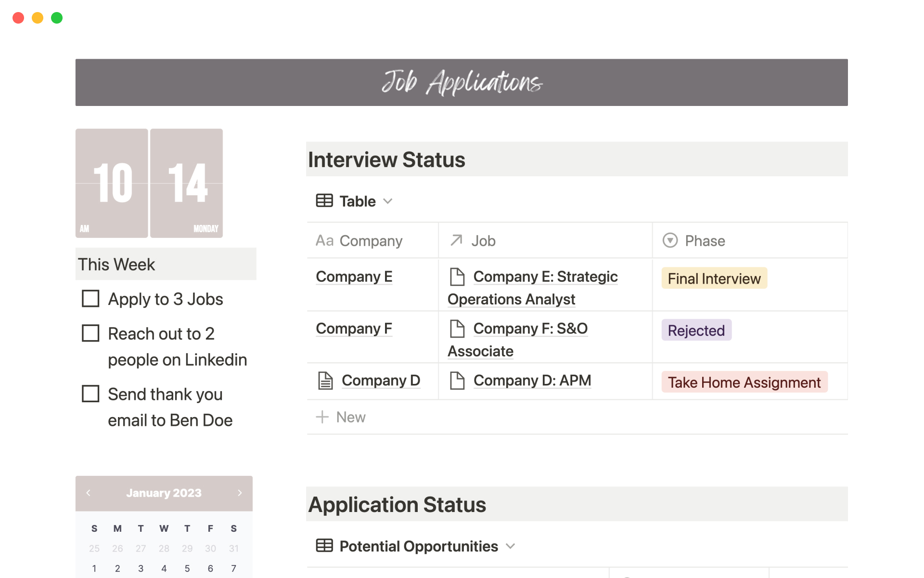Image resolution: width=924 pixels, height=578 pixels.
Task: Tick Reach out to 2 people checkbox
Action: coord(90,333)
